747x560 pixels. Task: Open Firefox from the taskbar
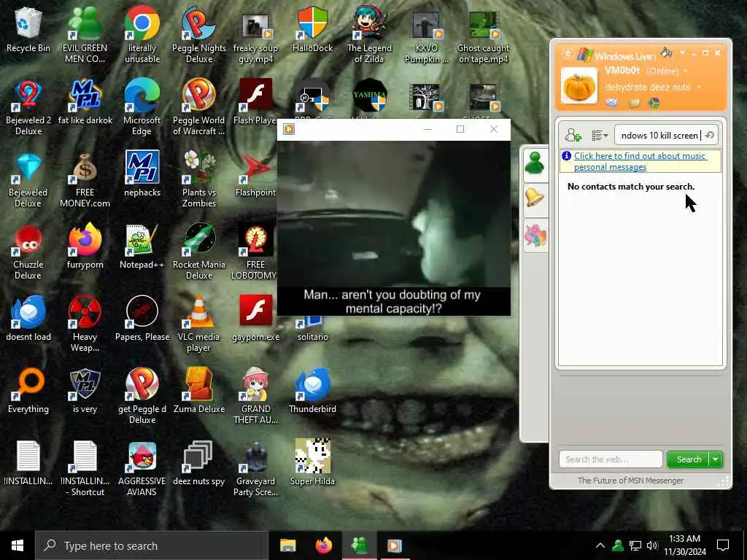pos(323,545)
